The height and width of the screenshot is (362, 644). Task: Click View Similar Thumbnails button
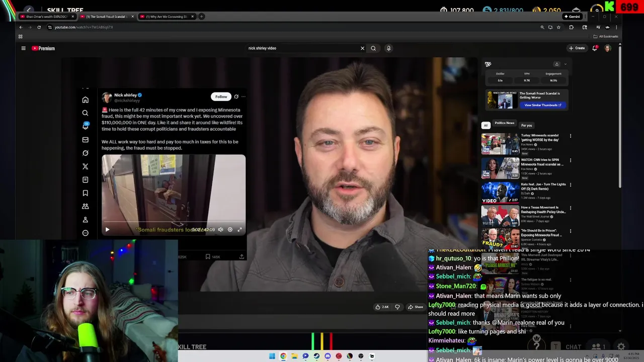[x=543, y=105]
